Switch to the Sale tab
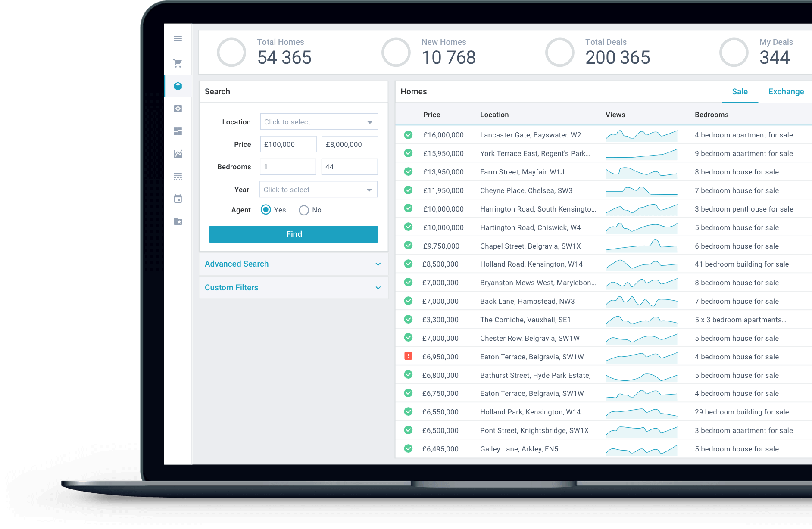Viewport: 812px width, 529px height. point(740,92)
